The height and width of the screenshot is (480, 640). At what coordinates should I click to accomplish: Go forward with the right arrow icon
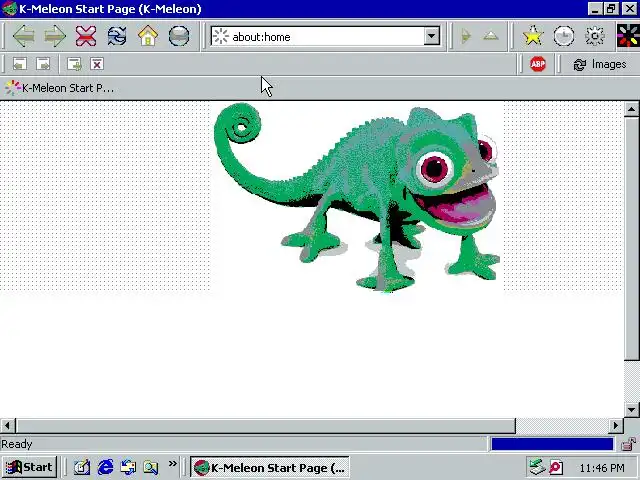pos(55,36)
